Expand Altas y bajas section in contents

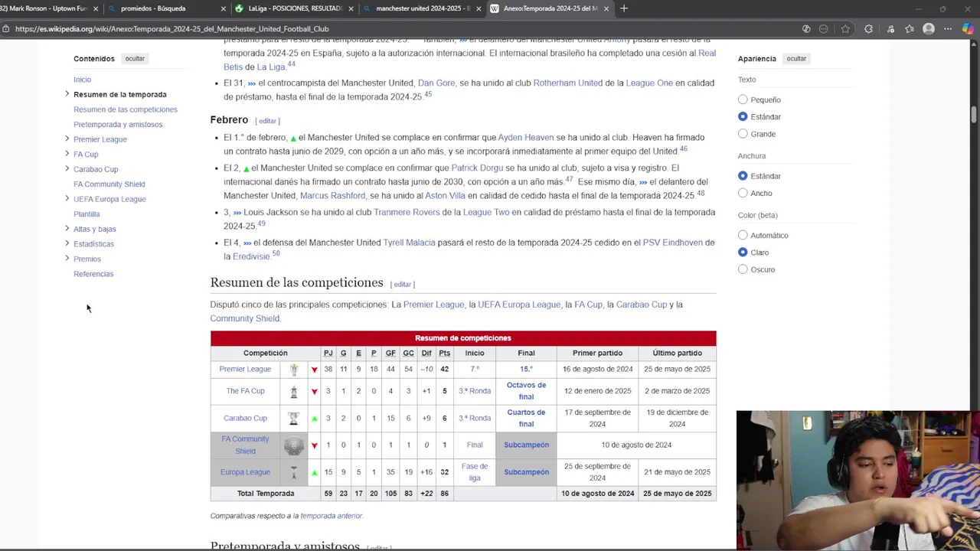(x=67, y=229)
